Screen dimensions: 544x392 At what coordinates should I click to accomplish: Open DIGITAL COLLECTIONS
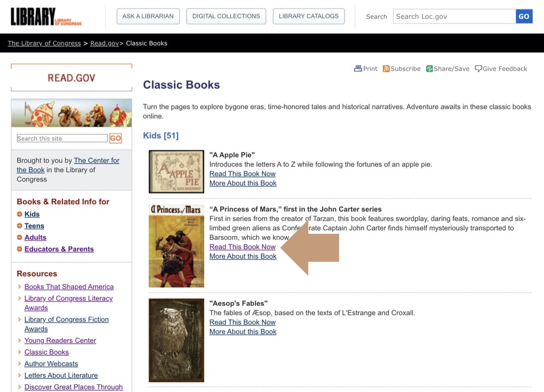(x=226, y=16)
